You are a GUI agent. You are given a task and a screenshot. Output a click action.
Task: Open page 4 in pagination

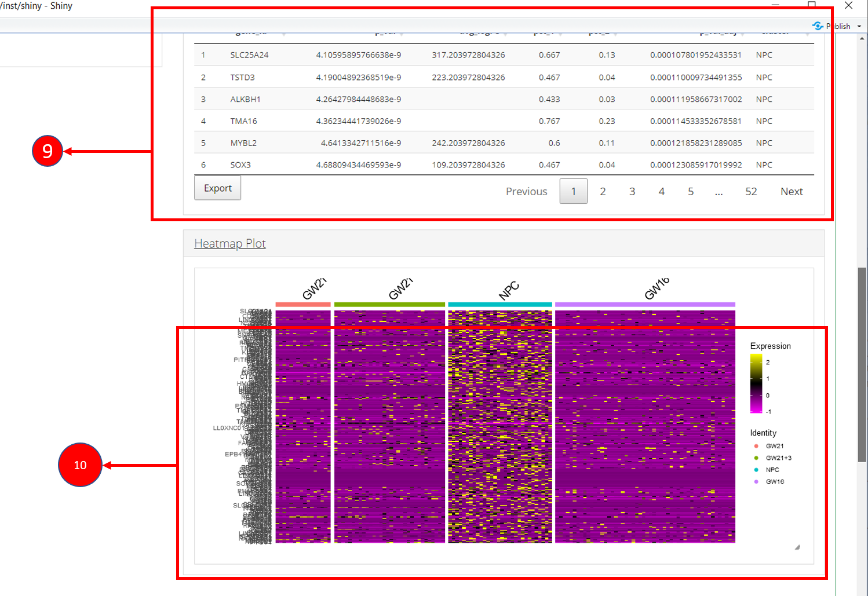coord(661,192)
